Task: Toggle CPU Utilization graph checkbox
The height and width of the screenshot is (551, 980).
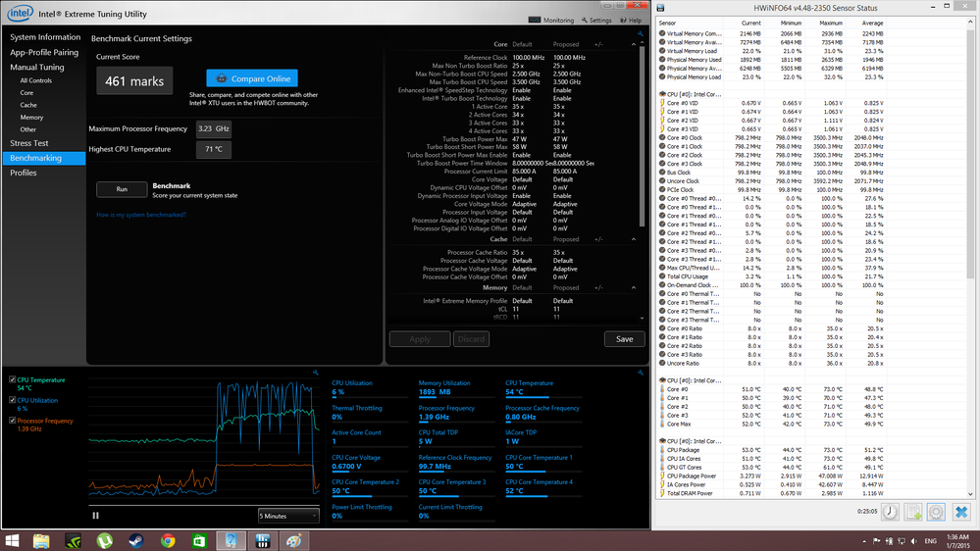Action: [13, 400]
